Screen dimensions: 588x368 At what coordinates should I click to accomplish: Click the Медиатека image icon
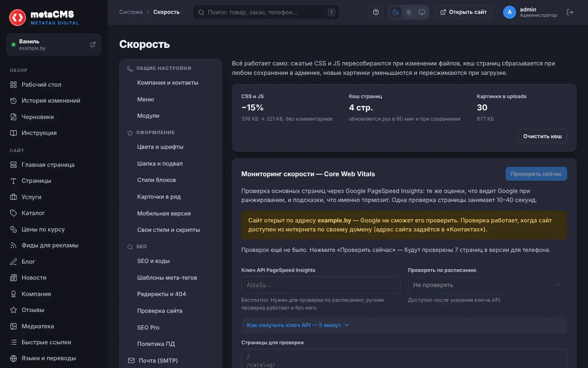(13, 326)
